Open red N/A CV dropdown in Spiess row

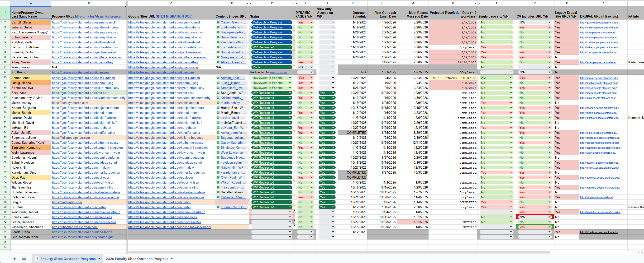pyautogui.click(x=549, y=217)
